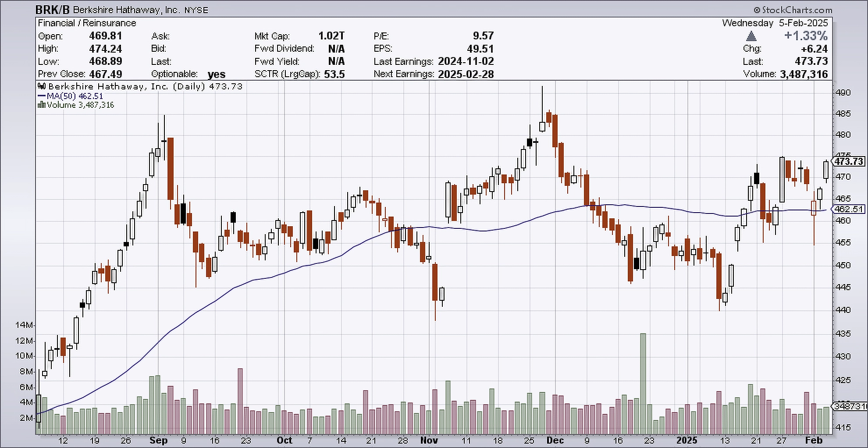The image size is (868, 448).
Task: Click the High value 474.24
Action: click(x=106, y=49)
